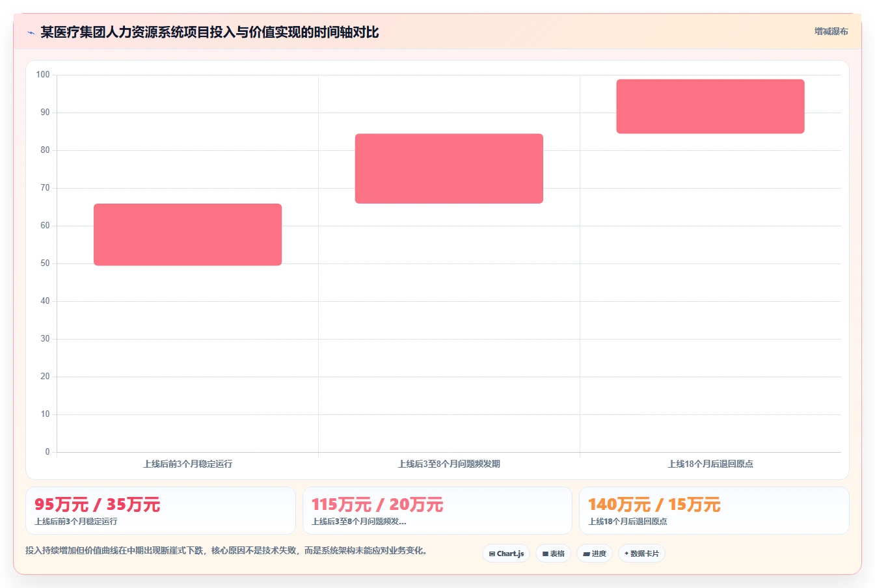Viewport: 875px width, 588px height.
Task: Click the 数据卡片 tag pill
Action: click(641, 554)
